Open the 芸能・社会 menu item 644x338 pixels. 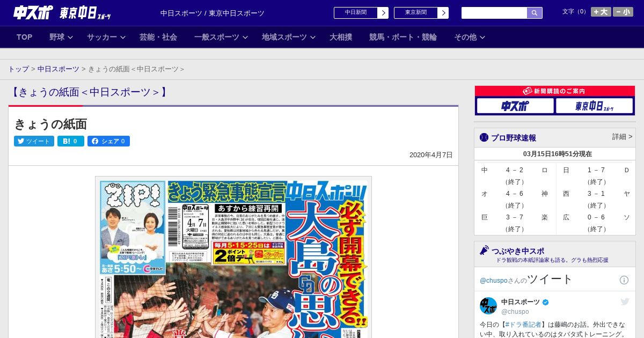pyautogui.click(x=158, y=37)
